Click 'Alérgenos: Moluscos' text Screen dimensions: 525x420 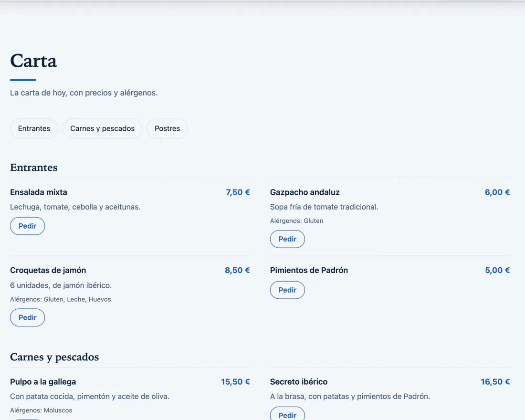(41, 410)
